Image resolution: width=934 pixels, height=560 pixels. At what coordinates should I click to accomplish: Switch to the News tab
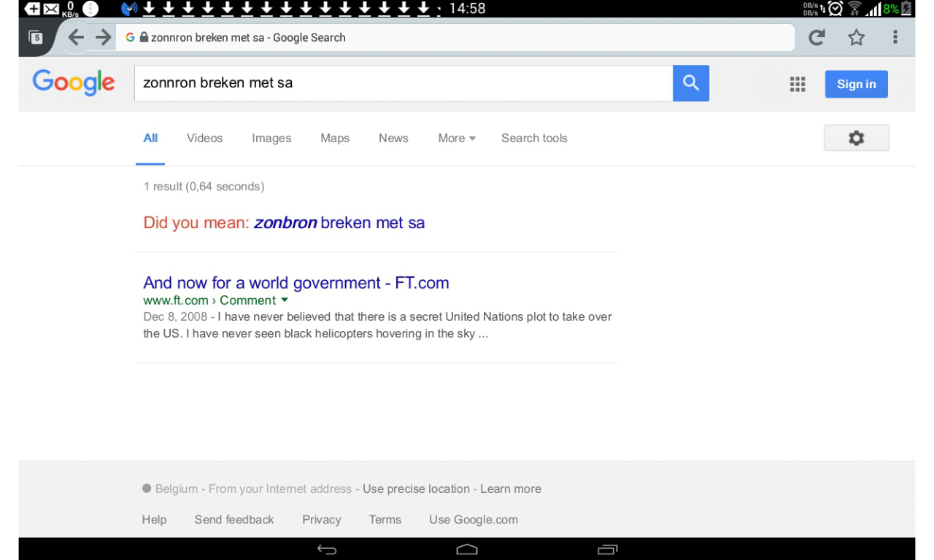coord(393,139)
